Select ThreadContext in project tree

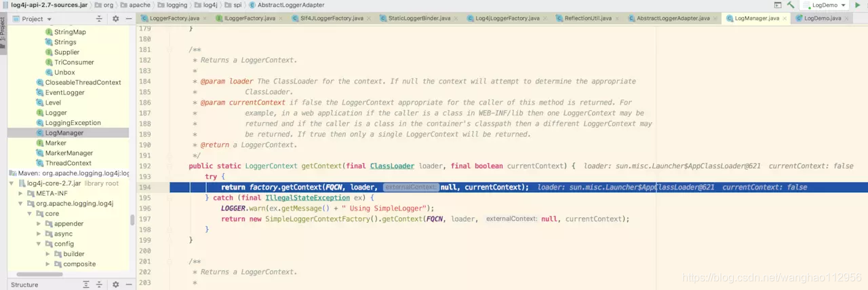click(63, 164)
